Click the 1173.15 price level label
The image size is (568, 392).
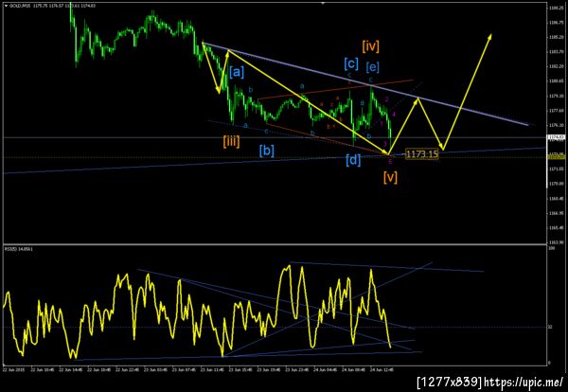click(421, 154)
